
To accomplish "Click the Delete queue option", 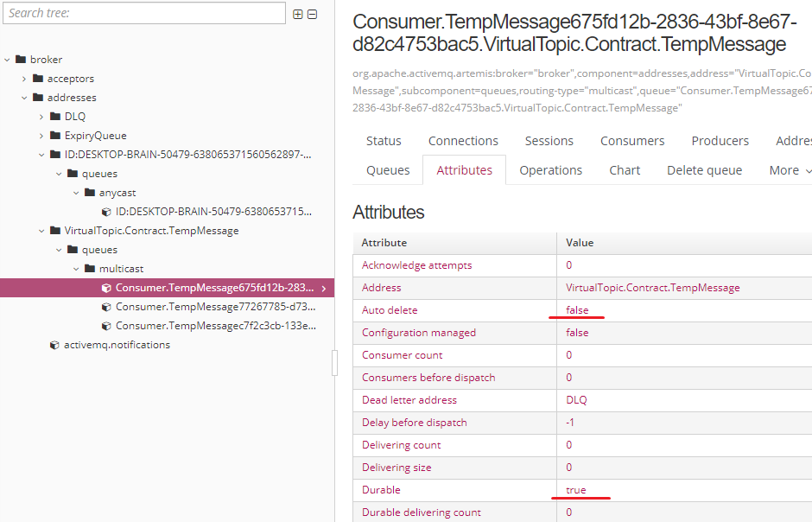I will point(704,170).
